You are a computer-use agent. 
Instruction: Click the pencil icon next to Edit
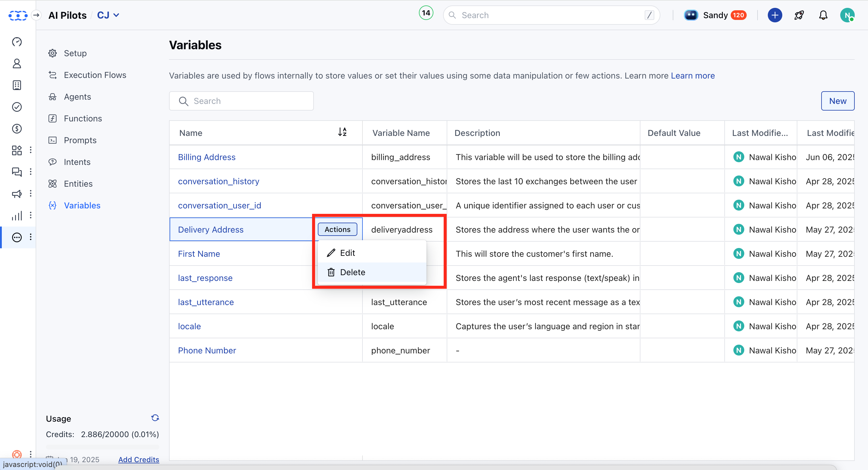pos(331,253)
